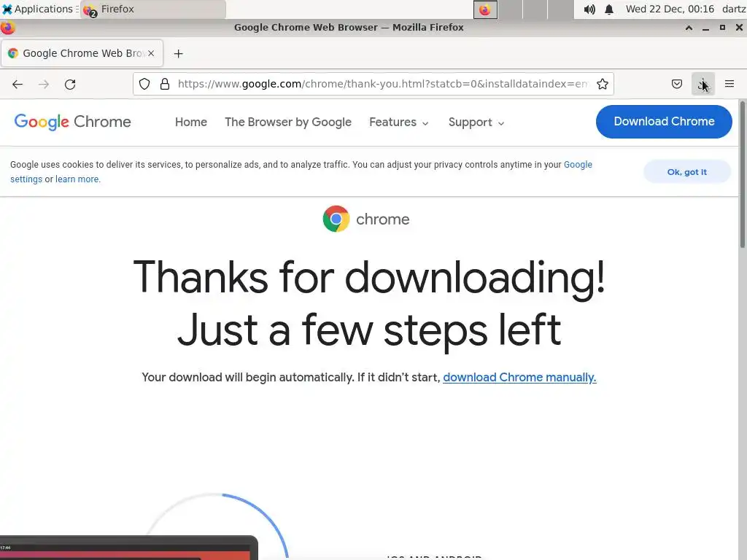
Task: Select the Firefox workspace switcher thumbnail
Action: [485, 9]
